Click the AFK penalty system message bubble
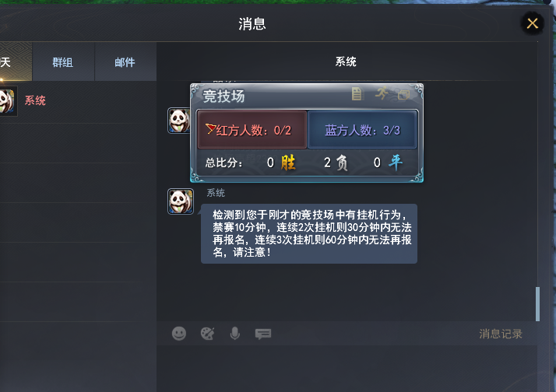This screenshot has height=392, width=556. pos(309,233)
